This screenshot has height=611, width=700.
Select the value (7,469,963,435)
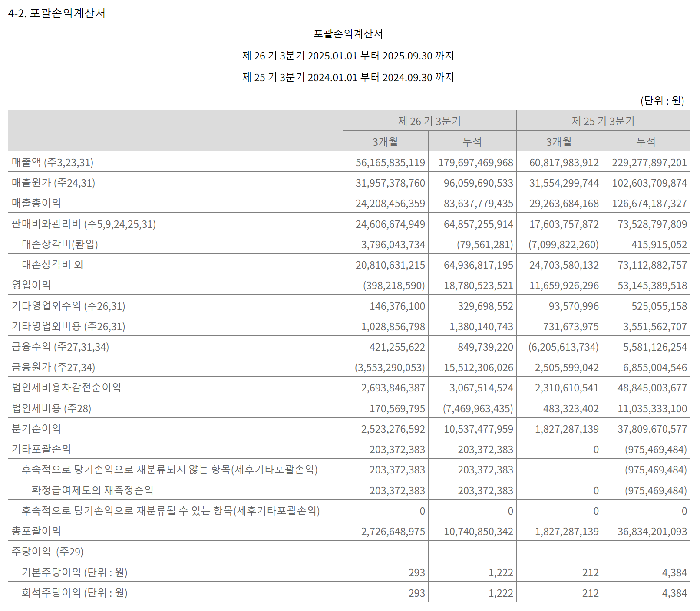coord(478,408)
